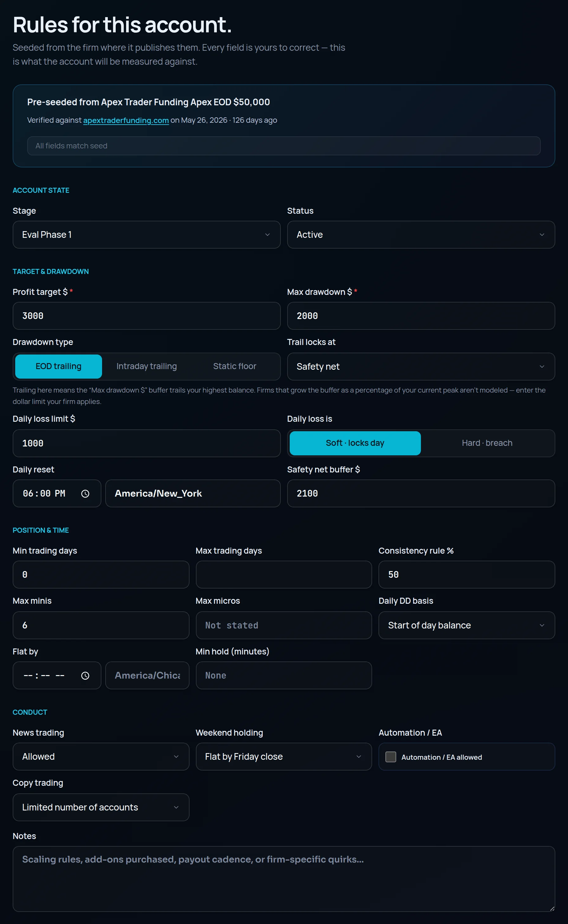Choose Soft · locks day option
568x924 pixels.
[355, 443]
